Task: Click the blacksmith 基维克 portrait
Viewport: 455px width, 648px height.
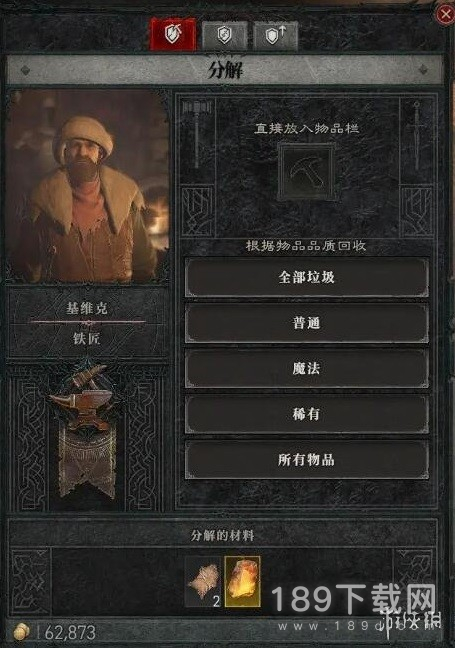Action: [x=88, y=187]
